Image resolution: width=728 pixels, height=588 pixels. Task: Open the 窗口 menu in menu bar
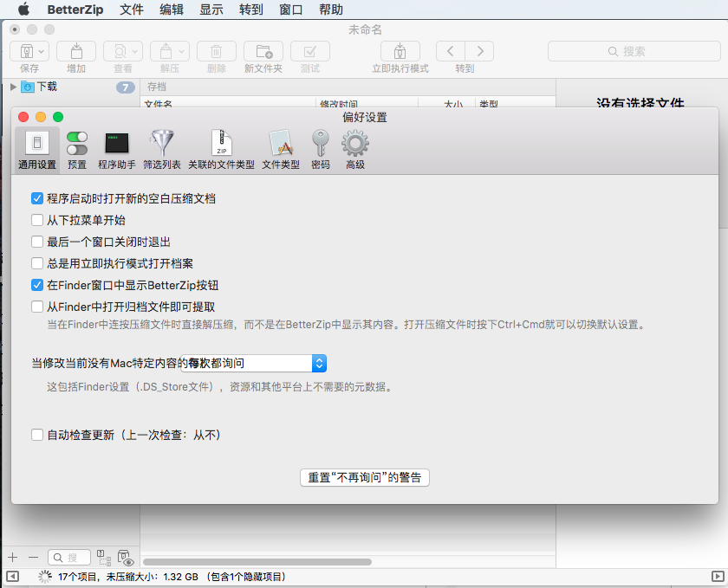point(290,10)
